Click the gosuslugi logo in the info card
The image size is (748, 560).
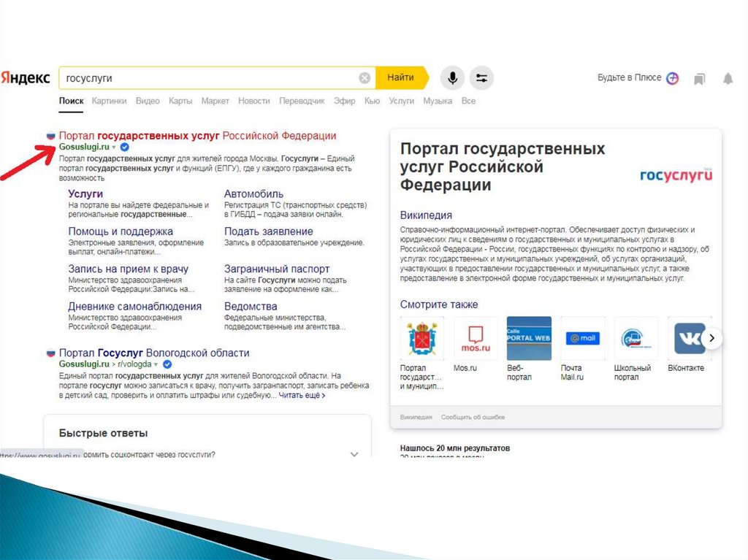(676, 174)
